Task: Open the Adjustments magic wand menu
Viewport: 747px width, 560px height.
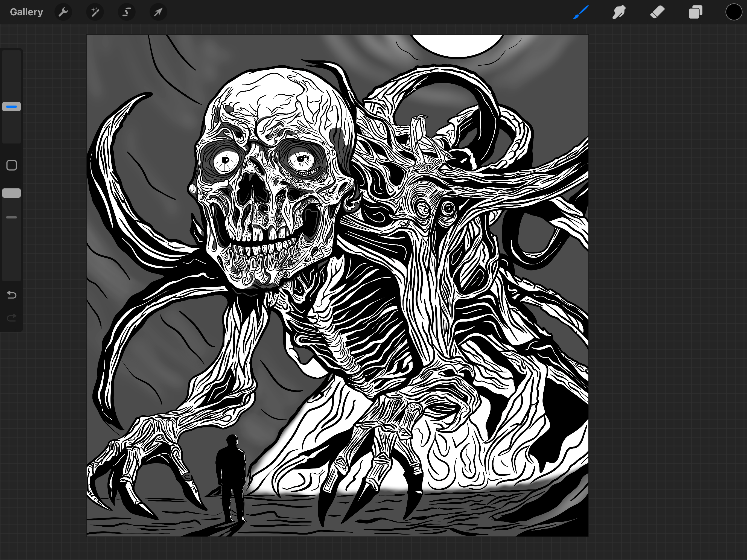Action: [x=95, y=12]
